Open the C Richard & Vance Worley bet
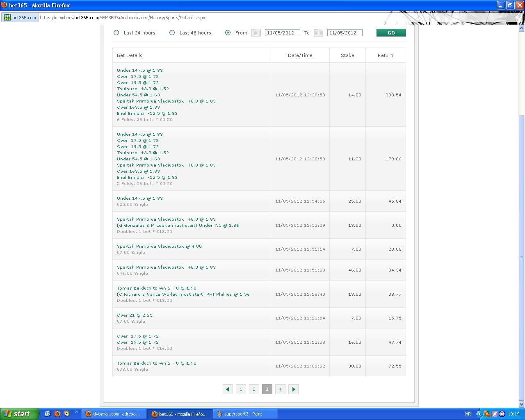Screen dimensions: 525x420 (183, 294)
